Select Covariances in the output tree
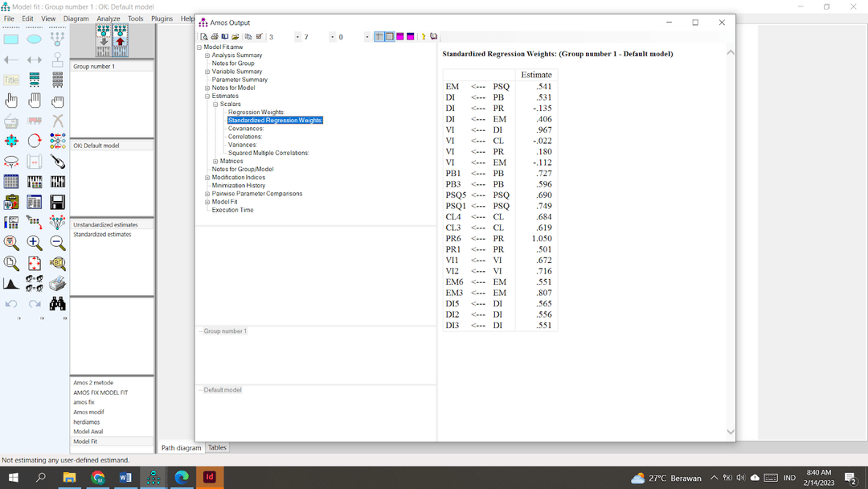The width and height of the screenshot is (868, 489). click(246, 129)
